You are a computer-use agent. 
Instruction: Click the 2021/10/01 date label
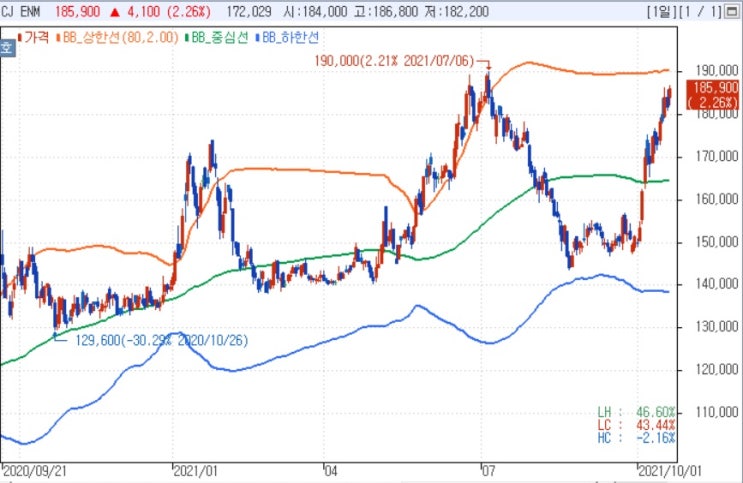coord(670,471)
